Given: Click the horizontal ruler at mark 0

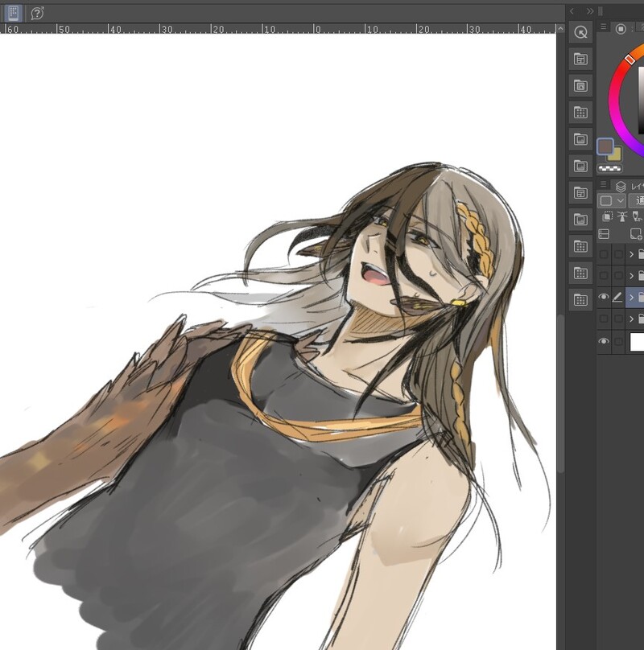Looking at the screenshot, I should [x=317, y=29].
